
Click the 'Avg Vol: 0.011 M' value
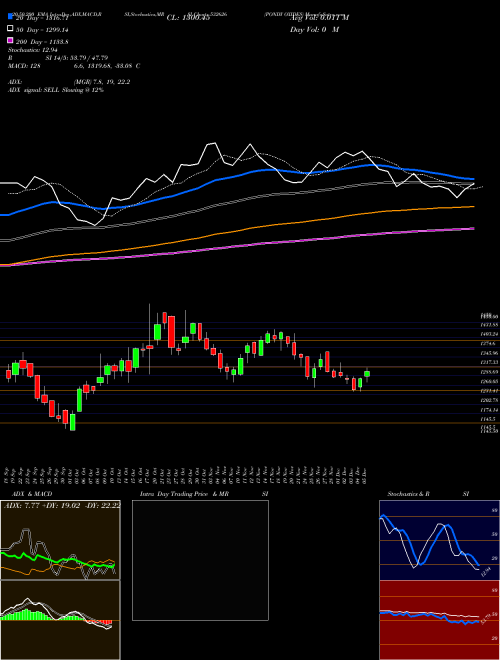(x=319, y=17)
